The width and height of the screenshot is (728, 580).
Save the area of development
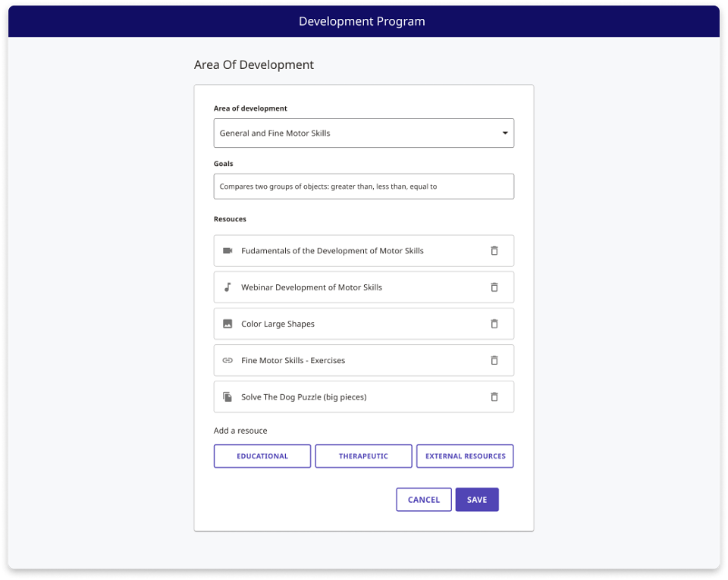(x=477, y=500)
